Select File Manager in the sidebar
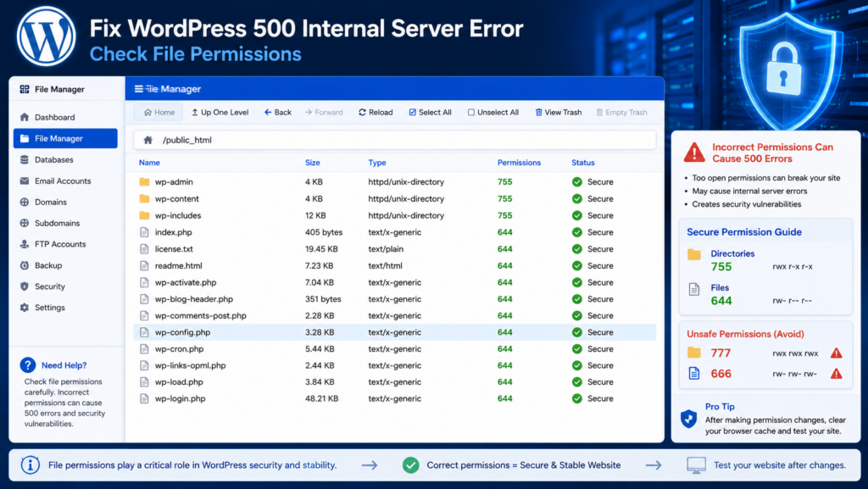 [x=65, y=138]
